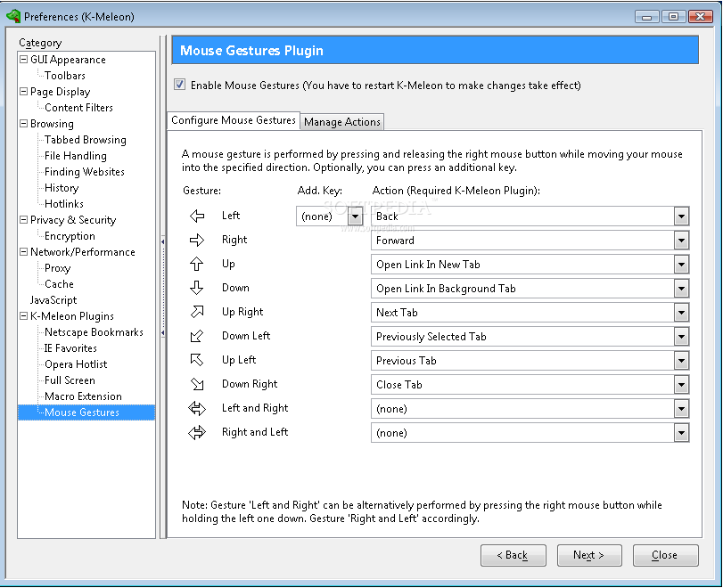Select Tabbed Browsing category
This screenshot has height=588, width=723.
86,140
